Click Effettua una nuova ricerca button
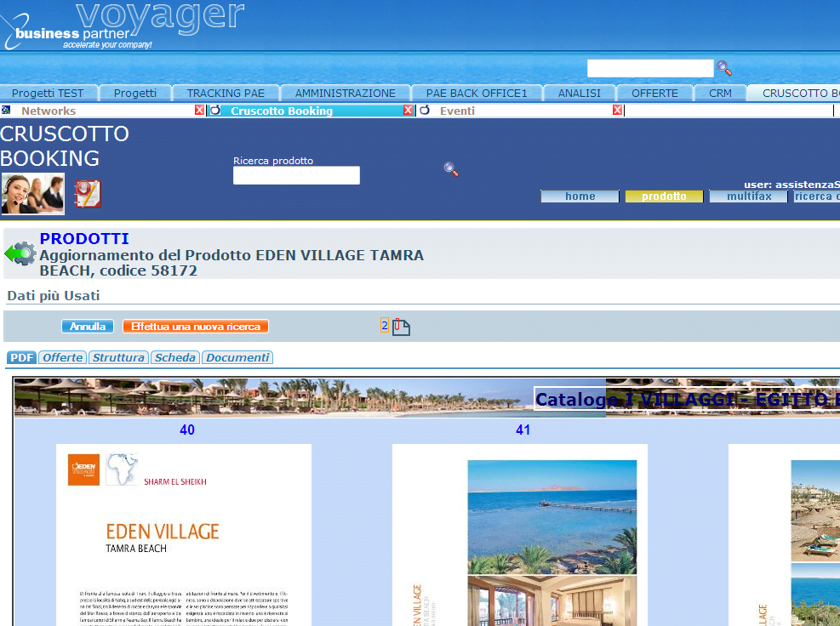 [x=196, y=326]
